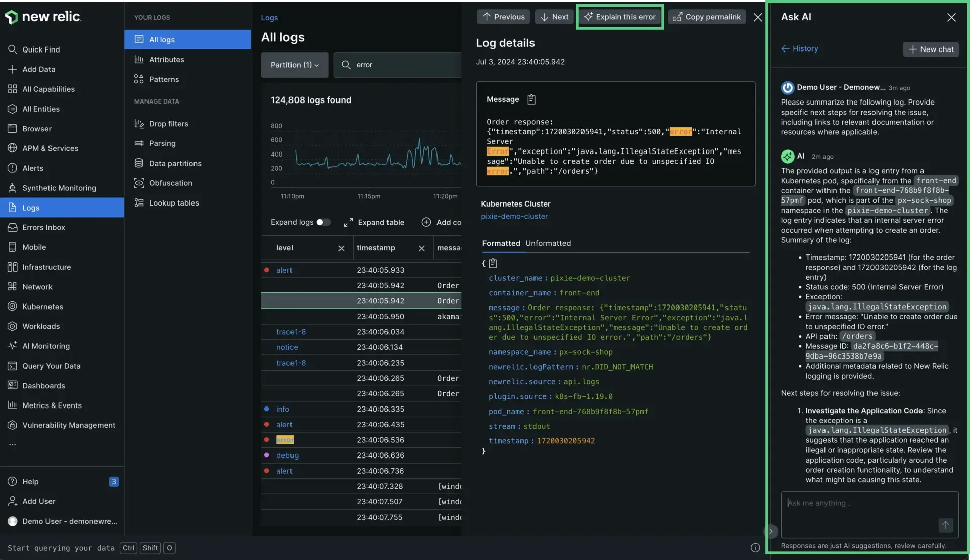Enable the Expand logs toggle
The image size is (970, 560).
[324, 222]
